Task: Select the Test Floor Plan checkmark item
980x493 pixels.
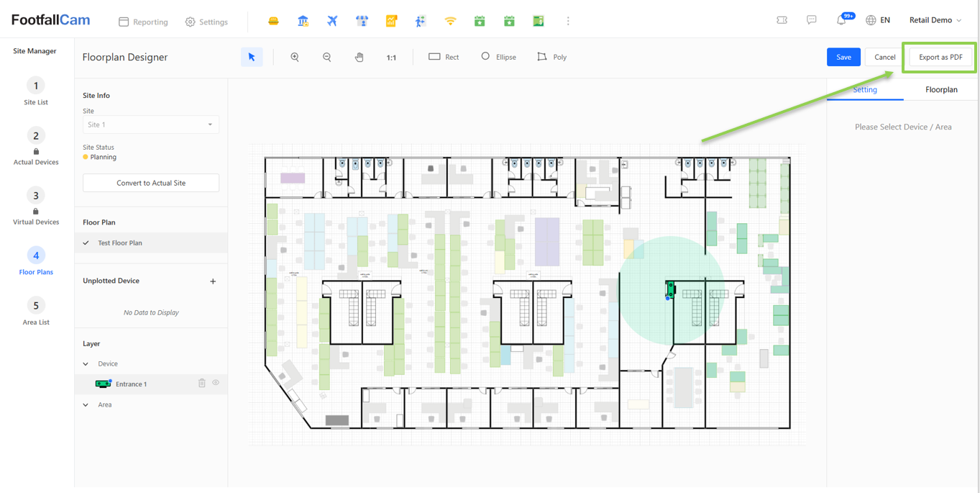Action: pos(120,243)
